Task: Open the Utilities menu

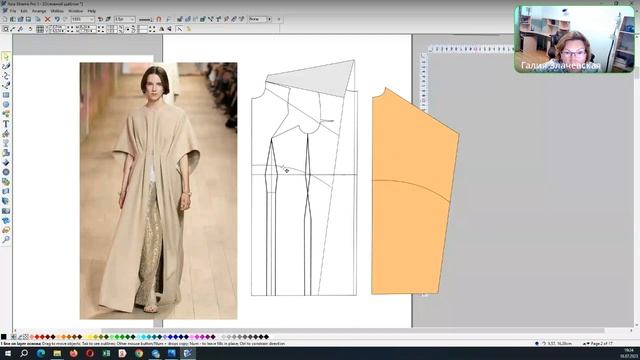Action: coord(57,11)
